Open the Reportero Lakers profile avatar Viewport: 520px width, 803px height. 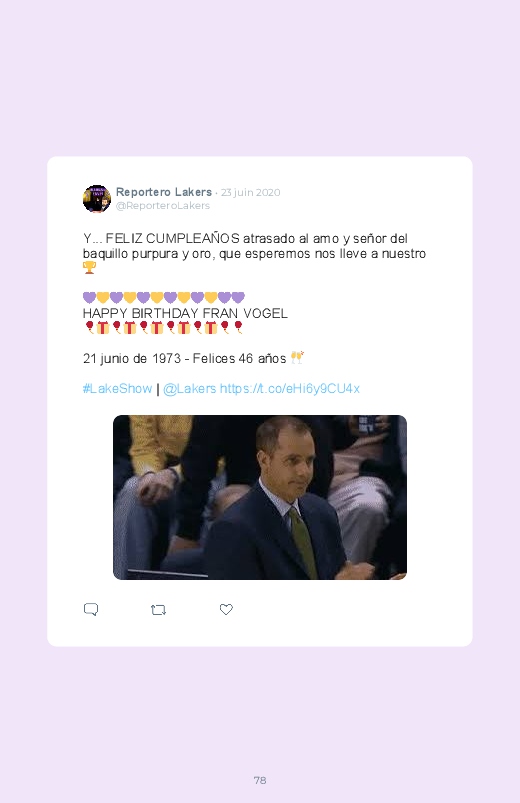(97, 199)
